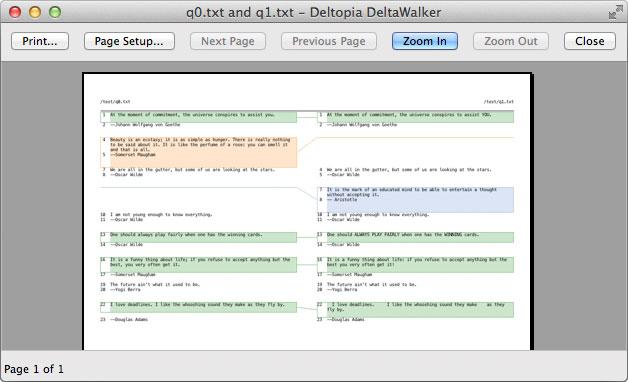Click the /test/q0.txt header on page

click(115, 102)
